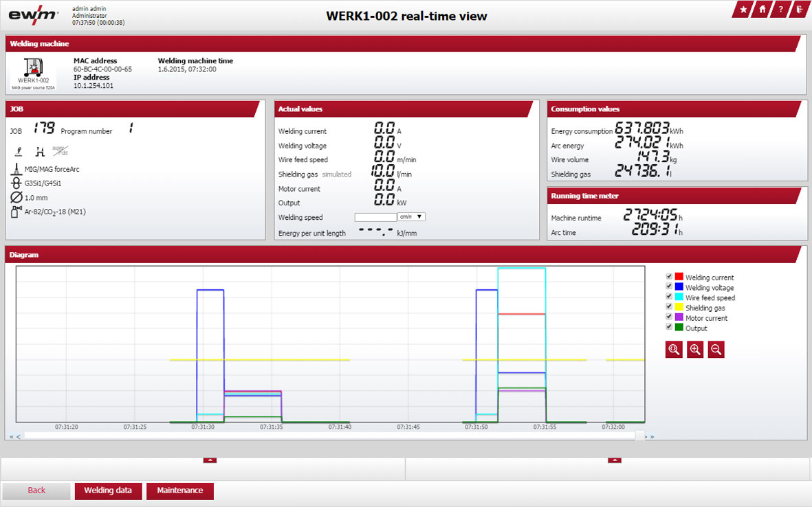The image size is (812, 507).
Task: Click the green Output color swatch
Action: tap(679, 327)
